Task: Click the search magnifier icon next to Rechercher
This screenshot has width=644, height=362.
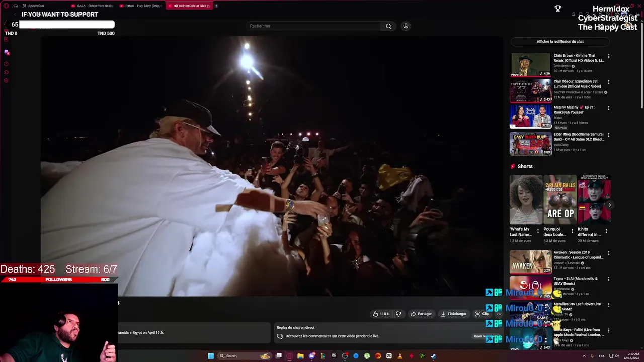Action: click(388, 26)
